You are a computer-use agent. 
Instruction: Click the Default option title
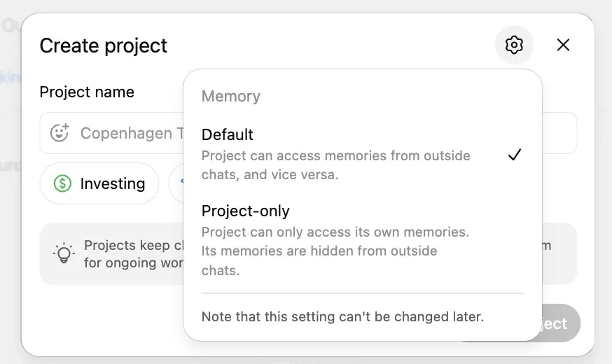tap(228, 134)
